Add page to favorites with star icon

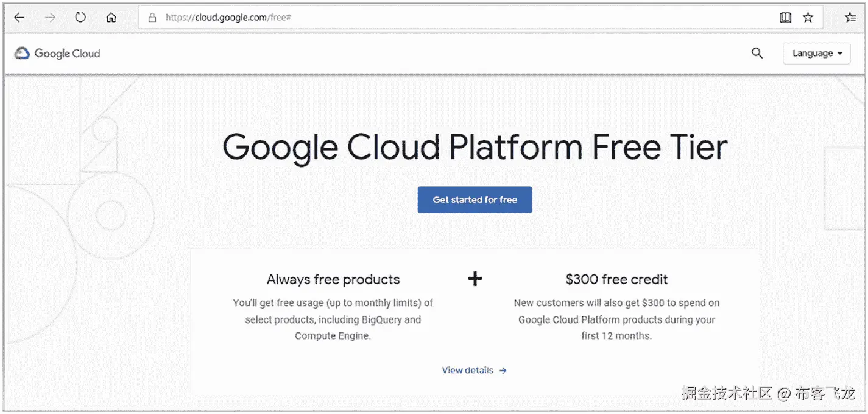tap(808, 18)
